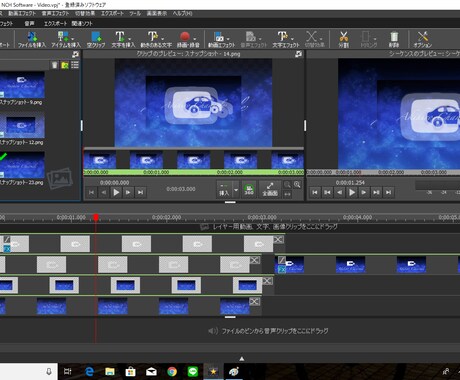Click the red timeline playhead marker
The width and height of the screenshot is (460, 380).
point(96,218)
